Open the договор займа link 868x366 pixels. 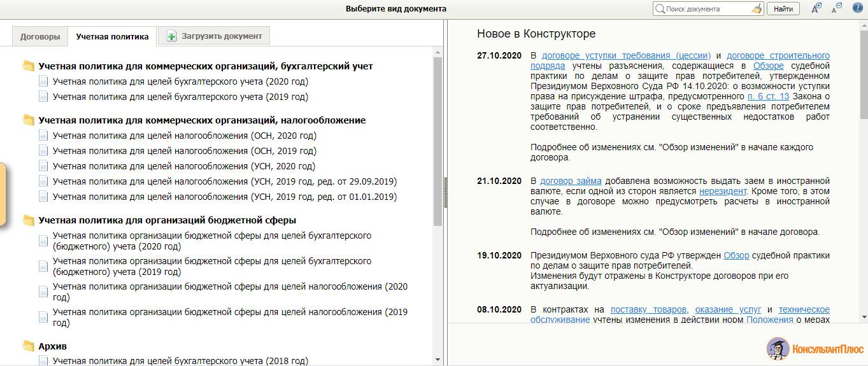point(571,181)
